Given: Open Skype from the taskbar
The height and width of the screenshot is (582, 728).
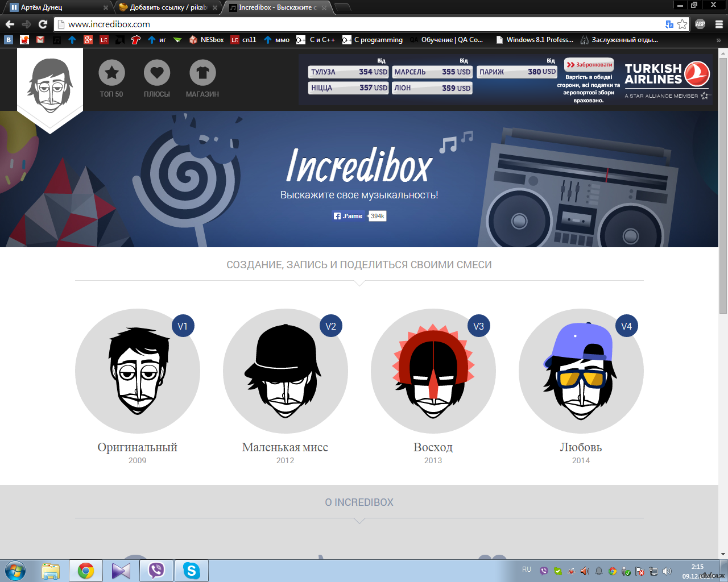Looking at the screenshot, I should [192, 571].
